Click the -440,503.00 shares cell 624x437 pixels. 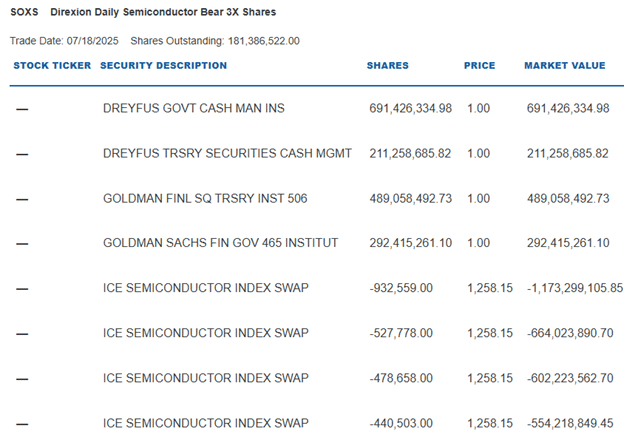[x=400, y=423]
